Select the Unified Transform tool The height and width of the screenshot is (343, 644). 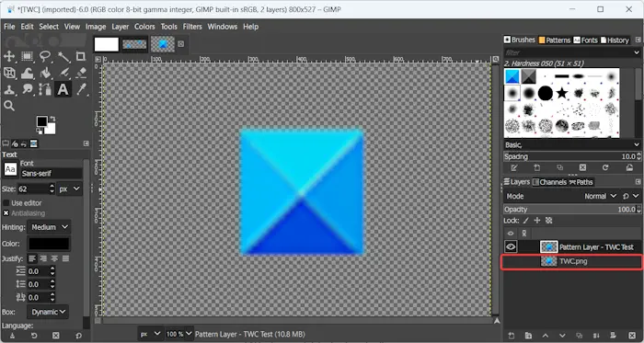[x=9, y=73]
